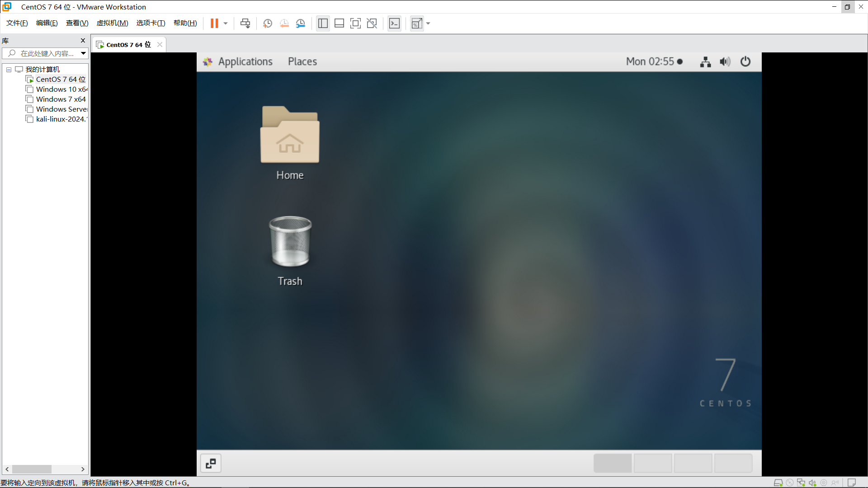
Task: Select kali-linux-2024 in the library
Action: (x=60, y=119)
